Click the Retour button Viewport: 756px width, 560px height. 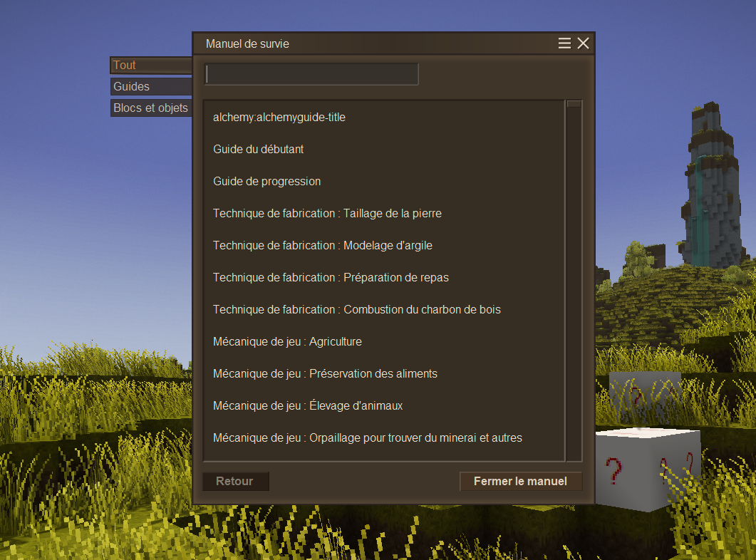(x=235, y=482)
